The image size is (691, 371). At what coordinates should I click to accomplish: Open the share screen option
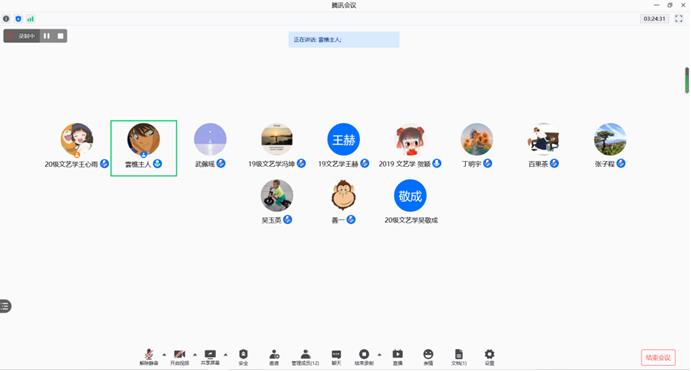210,357
